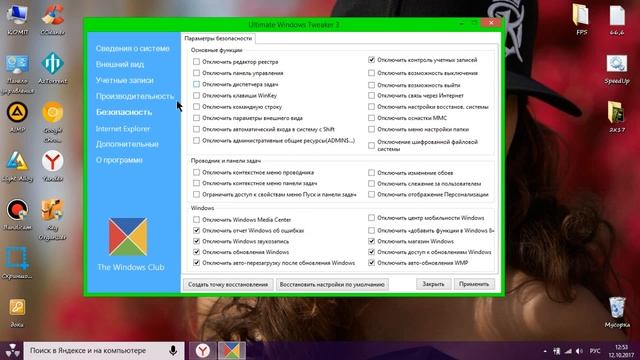This screenshot has width=640, height=360.
Task: Check Отключить контекстное меню проводника
Action: click(x=196, y=172)
